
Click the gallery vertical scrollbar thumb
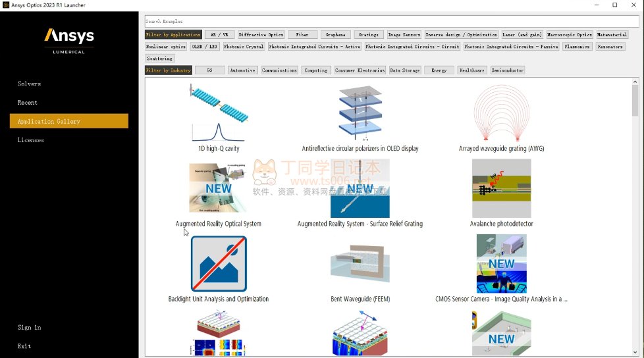tap(635, 101)
